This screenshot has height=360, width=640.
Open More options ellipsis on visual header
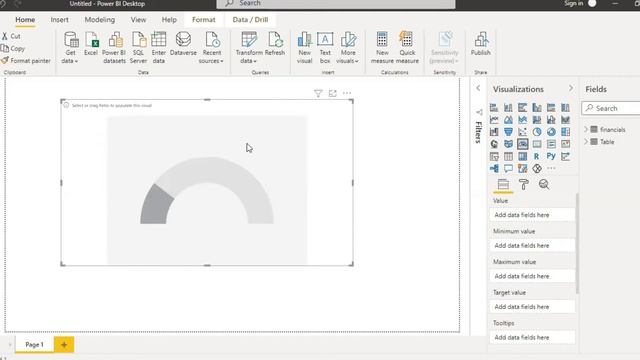[347, 93]
